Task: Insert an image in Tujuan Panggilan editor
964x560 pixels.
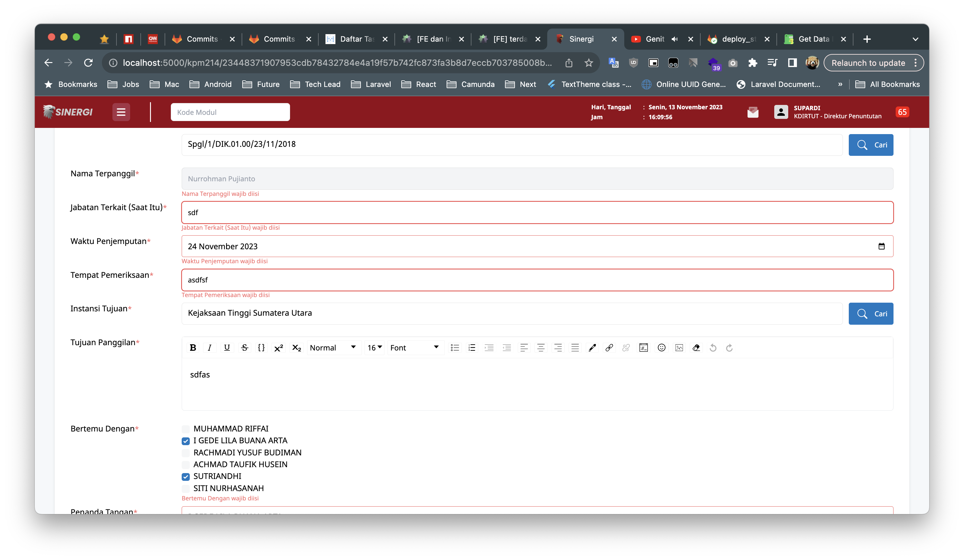Action: [x=679, y=347]
